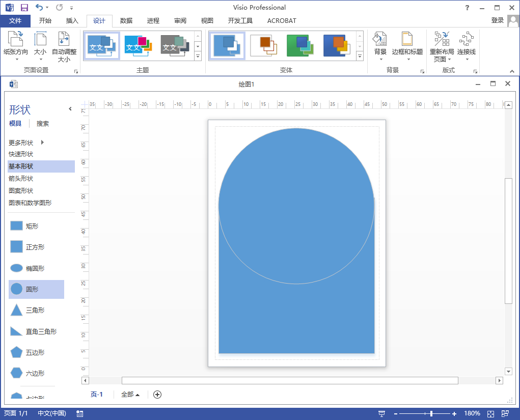
Task: Open 边框和标题 dropdown
Action: [407, 46]
